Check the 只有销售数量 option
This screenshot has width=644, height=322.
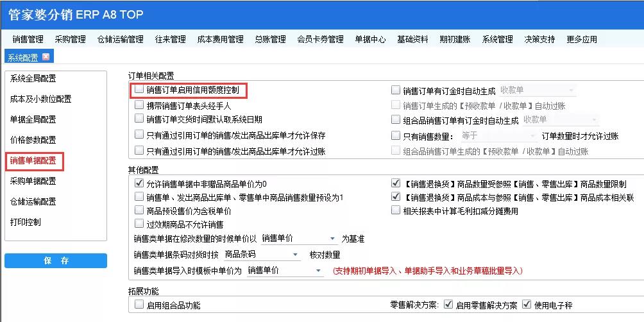click(x=396, y=135)
